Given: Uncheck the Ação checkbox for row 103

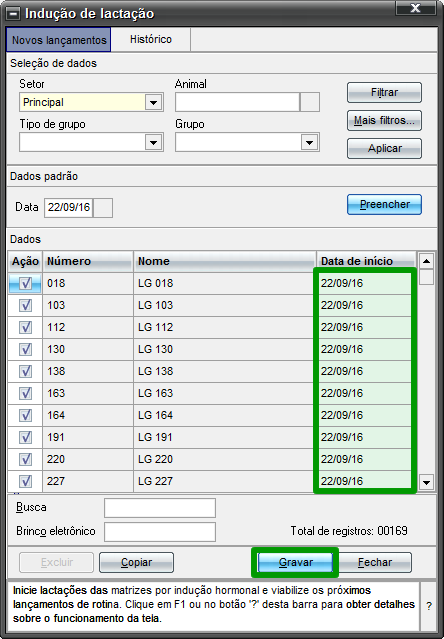Looking at the screenshot, I should coord(25,305).
